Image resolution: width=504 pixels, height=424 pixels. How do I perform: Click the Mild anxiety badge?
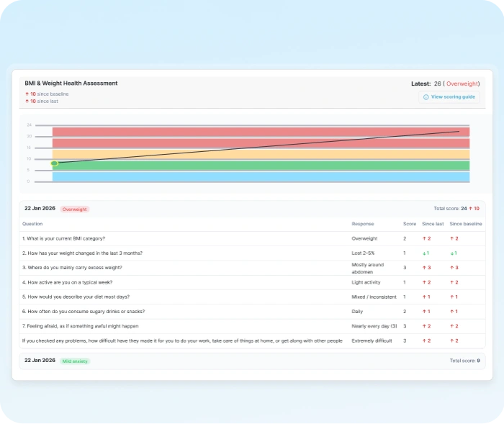pos(75,361)
